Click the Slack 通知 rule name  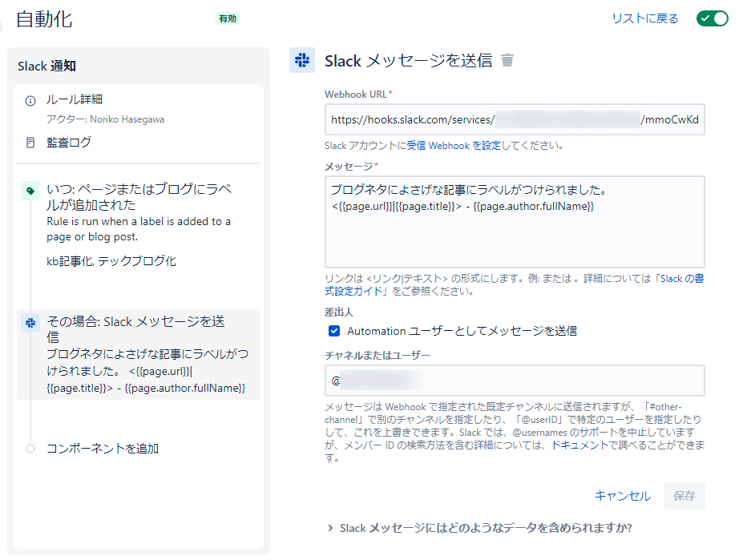pyautogui.click(x=46, y=66)
